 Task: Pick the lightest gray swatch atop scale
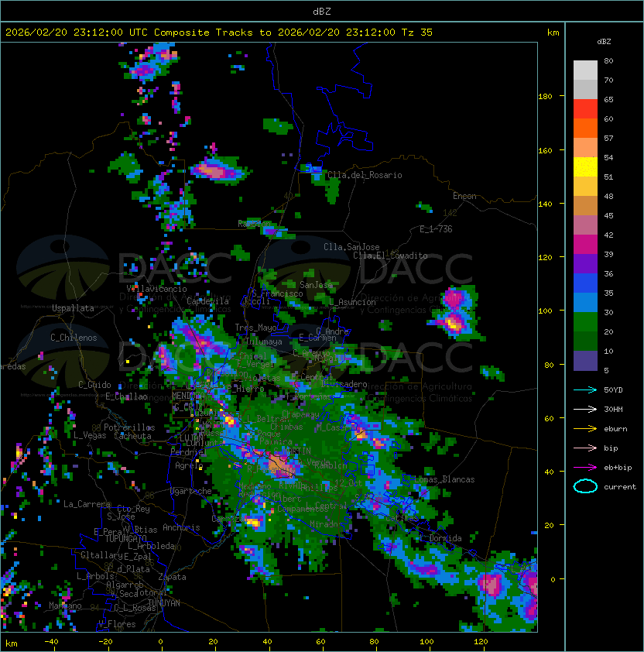tap(585, 70)
